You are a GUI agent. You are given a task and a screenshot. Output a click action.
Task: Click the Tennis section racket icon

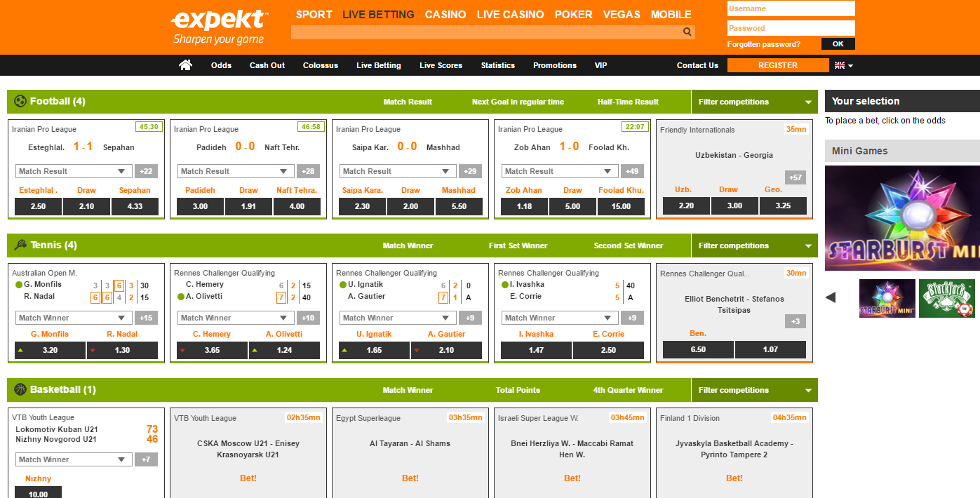[x=20, y=245]
